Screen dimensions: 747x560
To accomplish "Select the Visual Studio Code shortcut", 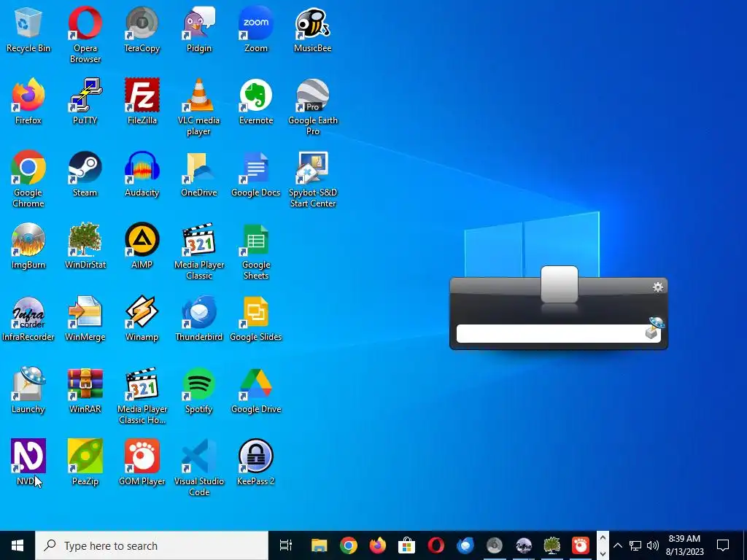I will coord(198,468).
